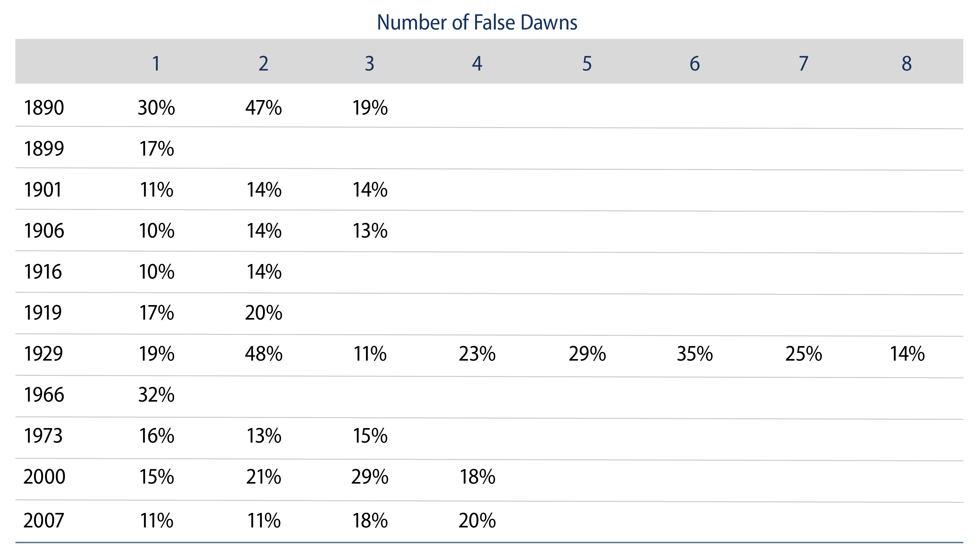Select the column header 5
This screenshot has height=560, width=977.
click(x=587, y=64)
